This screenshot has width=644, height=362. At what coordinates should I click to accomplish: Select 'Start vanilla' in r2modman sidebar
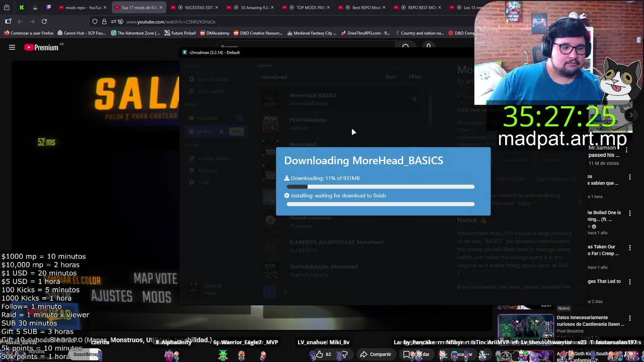(x=207, y=92)
